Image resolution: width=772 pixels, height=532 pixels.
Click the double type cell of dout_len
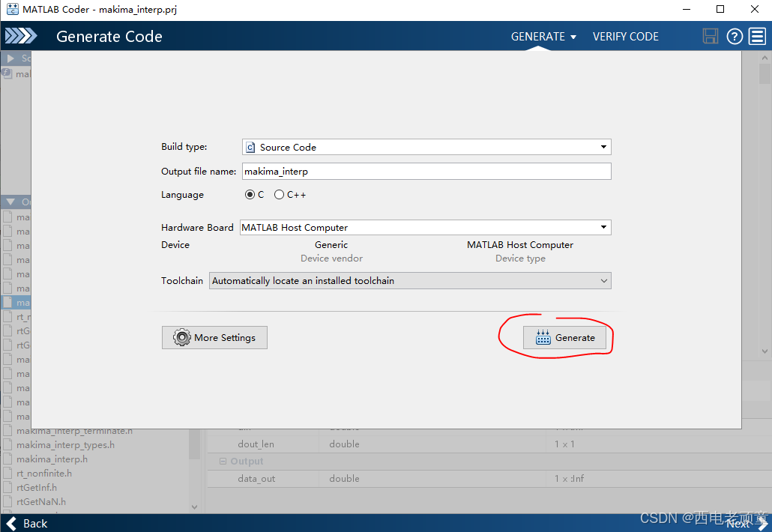pyautogui.click(x=344, y=444)
